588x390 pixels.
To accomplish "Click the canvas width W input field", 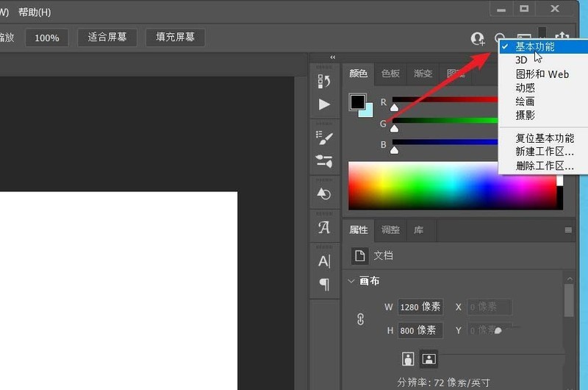I will click(420, 307).
